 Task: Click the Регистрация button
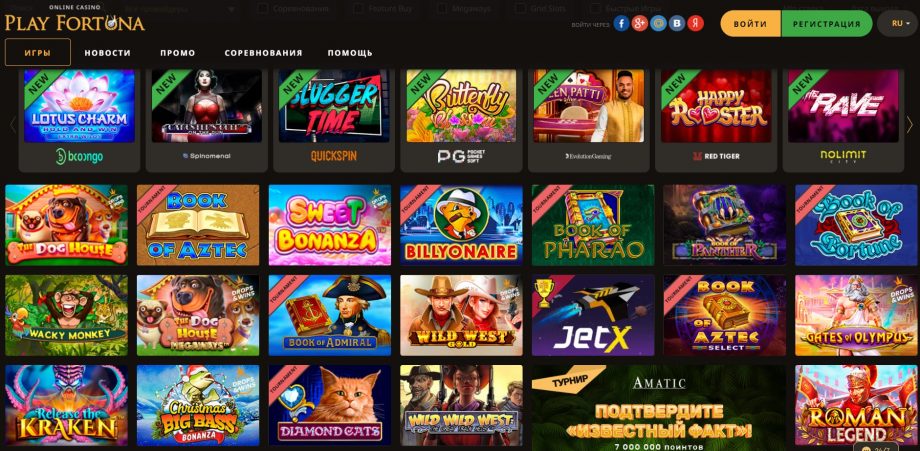click(827, 24)
